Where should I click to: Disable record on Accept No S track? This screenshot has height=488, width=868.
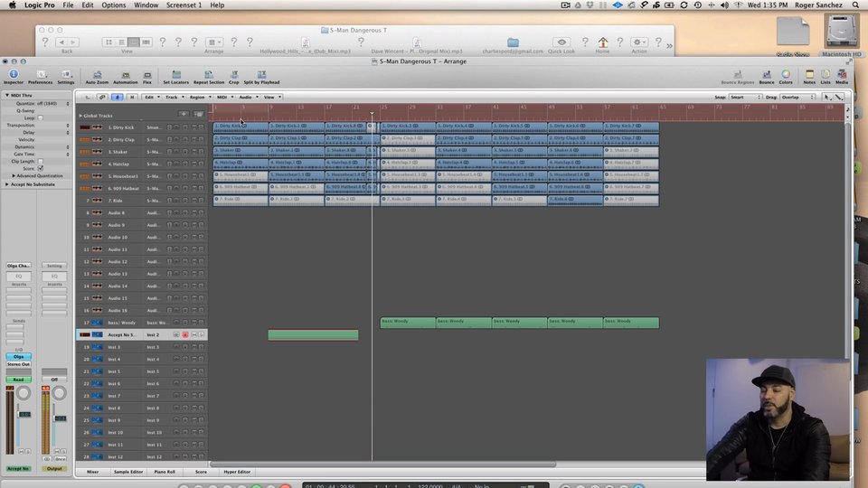point(184,334)
